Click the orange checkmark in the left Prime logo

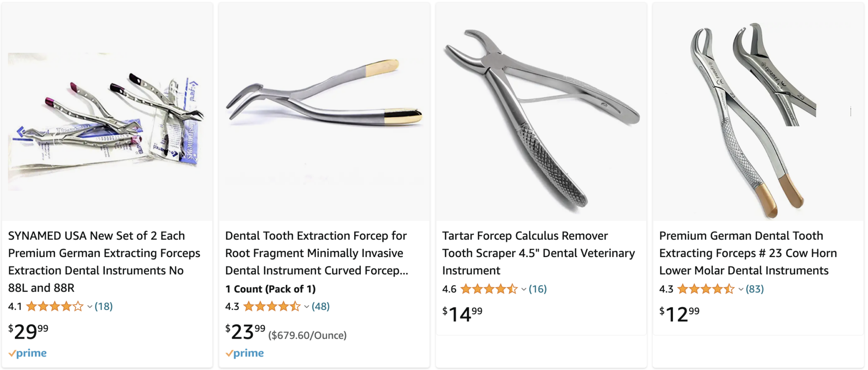tap(13, 352)
